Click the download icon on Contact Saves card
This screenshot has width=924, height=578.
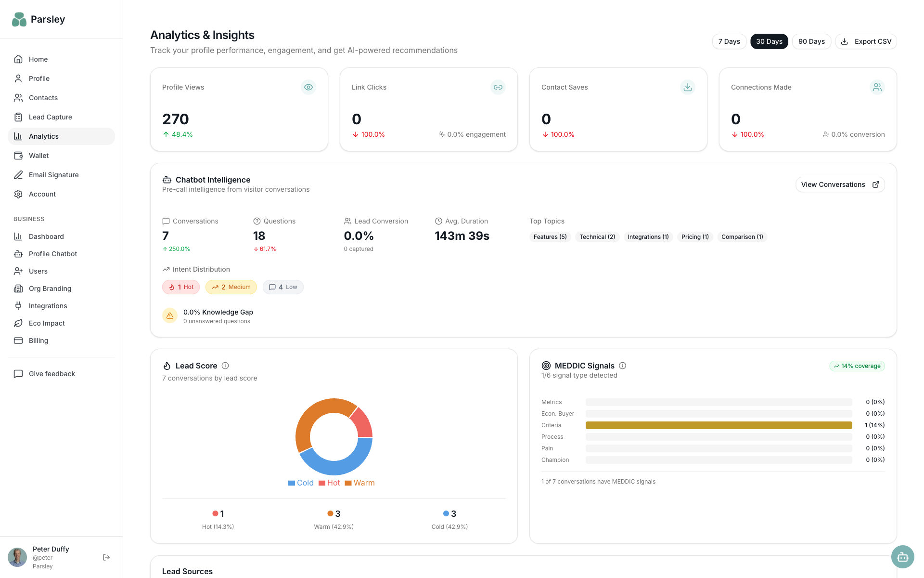tap(688, 87)
